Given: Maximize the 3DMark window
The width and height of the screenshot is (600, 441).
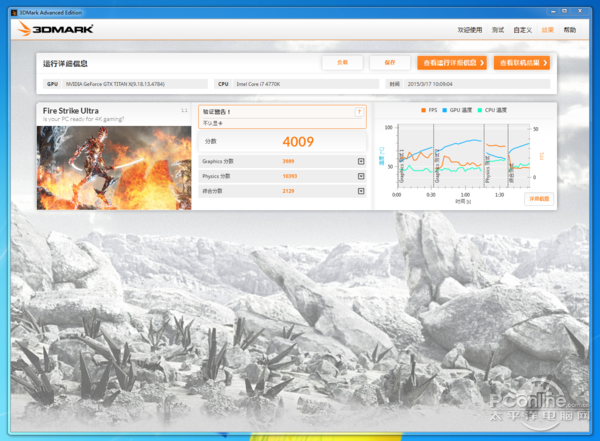Looking at the screenshot, I should coord(564,11).
